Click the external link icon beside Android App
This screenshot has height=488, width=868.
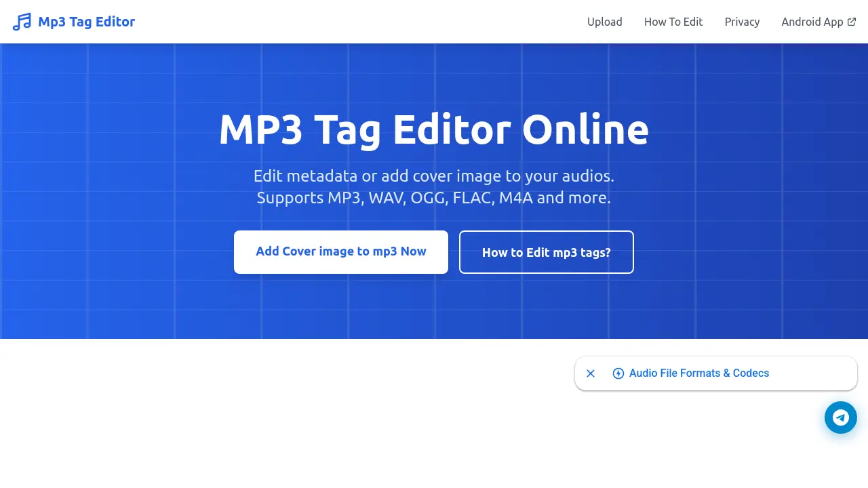coord(852,22)
